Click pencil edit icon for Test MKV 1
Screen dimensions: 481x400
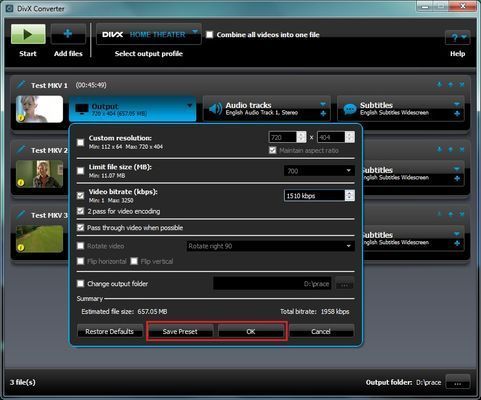[x=21, y=84]
